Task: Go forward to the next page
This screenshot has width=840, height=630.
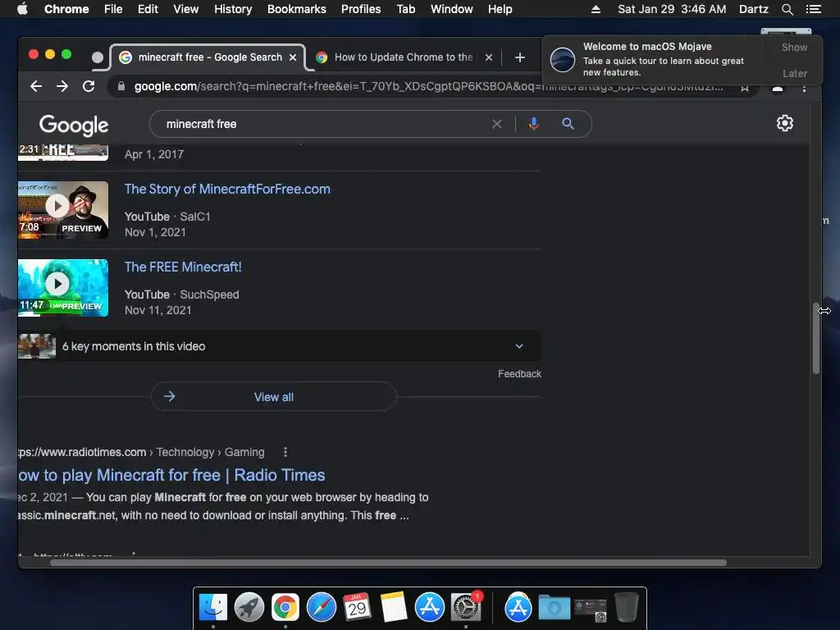Action: click(62, 86)
